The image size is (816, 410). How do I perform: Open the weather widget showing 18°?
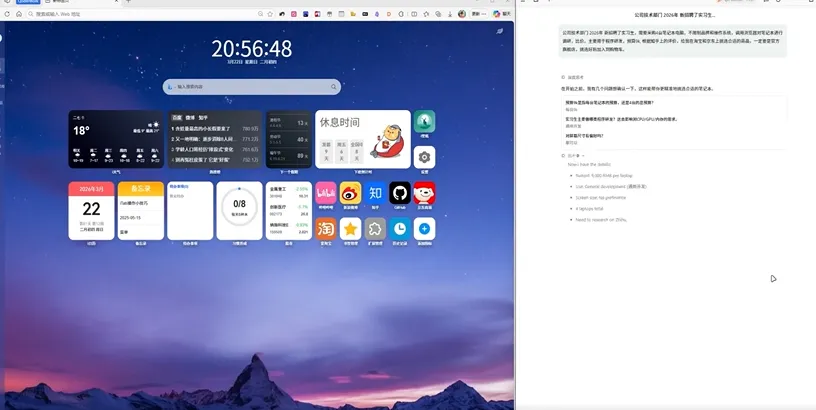point(116,139)
